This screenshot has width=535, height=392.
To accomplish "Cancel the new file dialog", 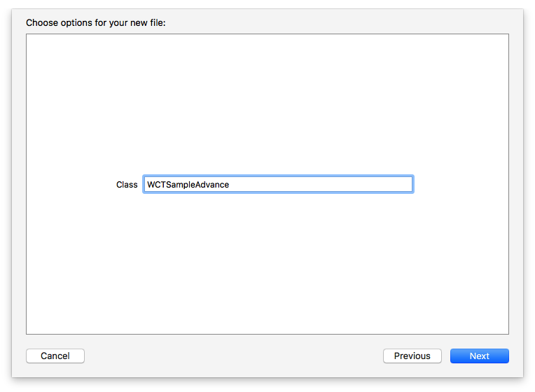I will (55, 356).
